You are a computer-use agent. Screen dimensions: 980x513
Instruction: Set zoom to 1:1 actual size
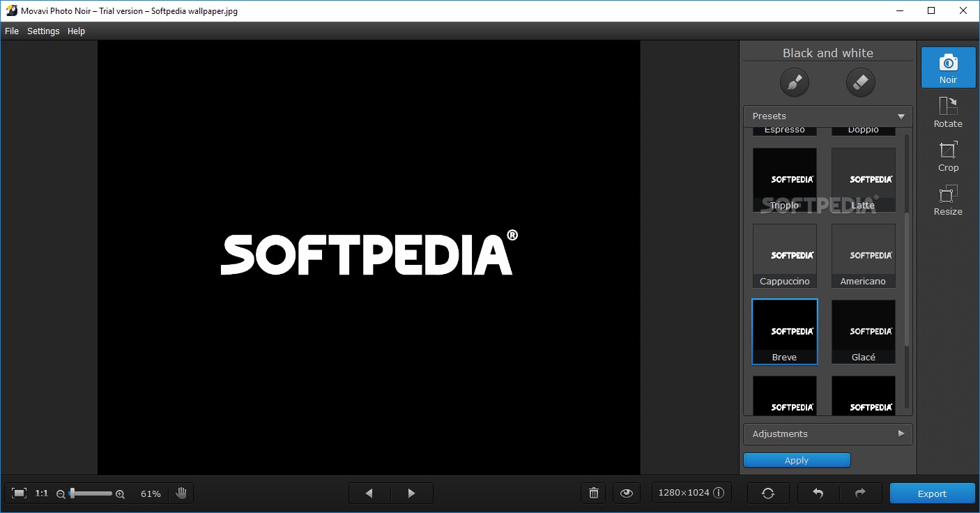[x=42, y=493]
